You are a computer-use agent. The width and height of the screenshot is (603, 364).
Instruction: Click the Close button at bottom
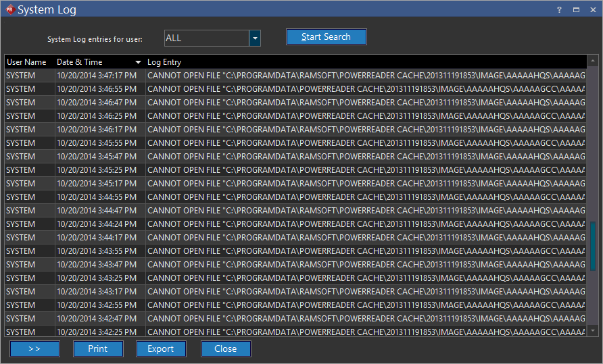(226, 348)
